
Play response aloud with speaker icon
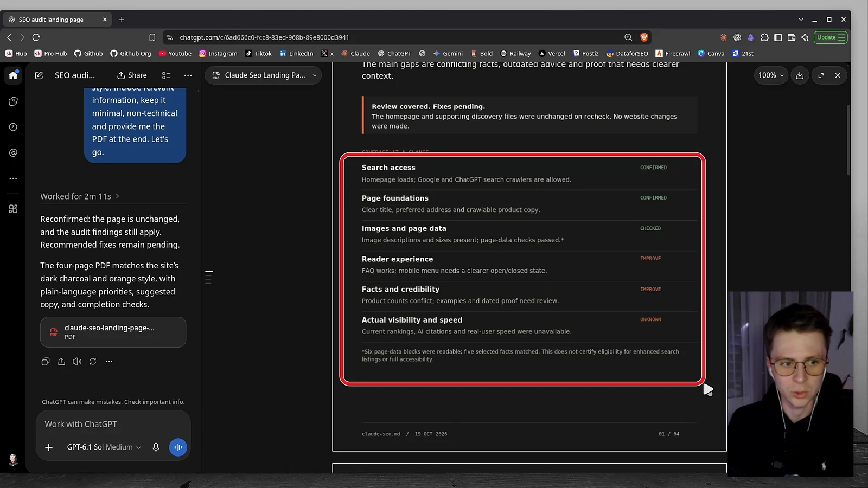click(77, 362)
